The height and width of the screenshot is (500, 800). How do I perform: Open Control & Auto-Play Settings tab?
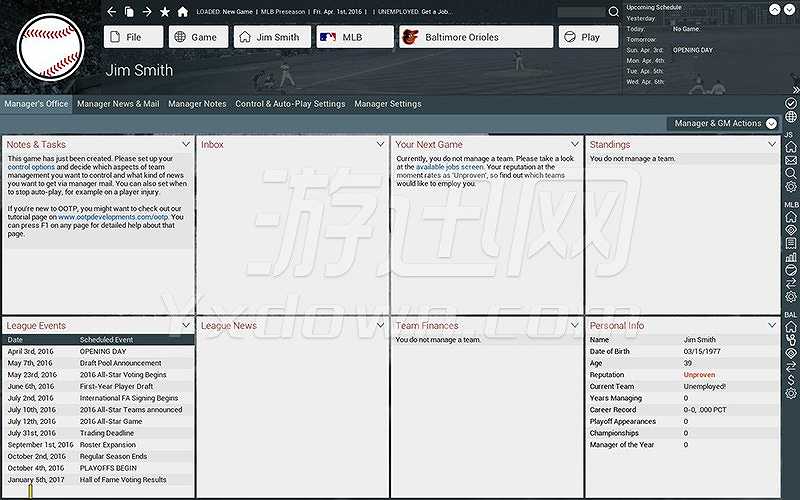[290, 104]
